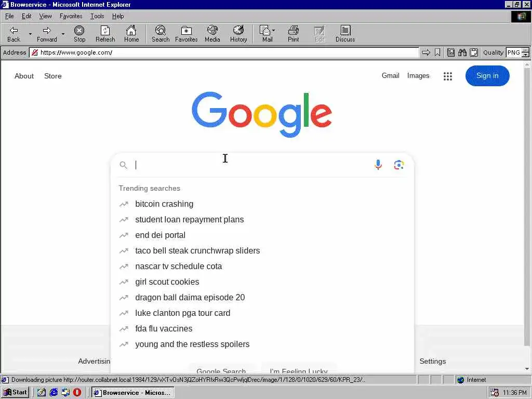Click the Forward arrow toolbar button
532x399 pixels.
[47, 34]
